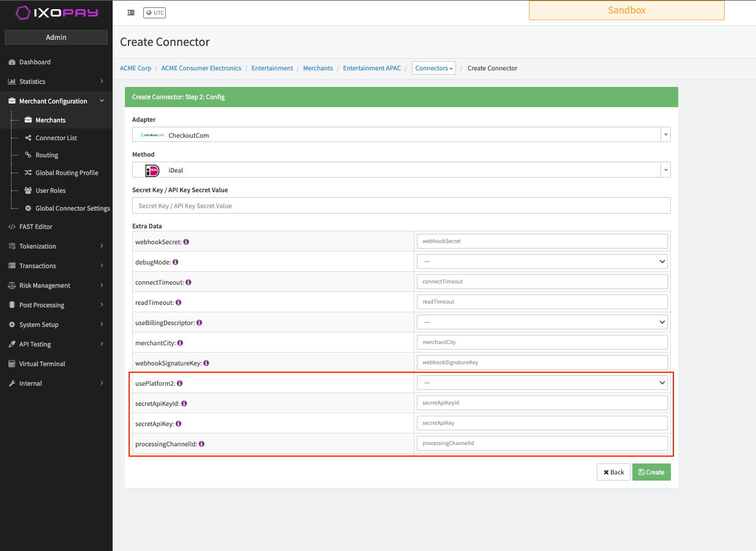Expand the Transactions menu
This screenshot has width=756, height=551.
(x=56, y=266)
